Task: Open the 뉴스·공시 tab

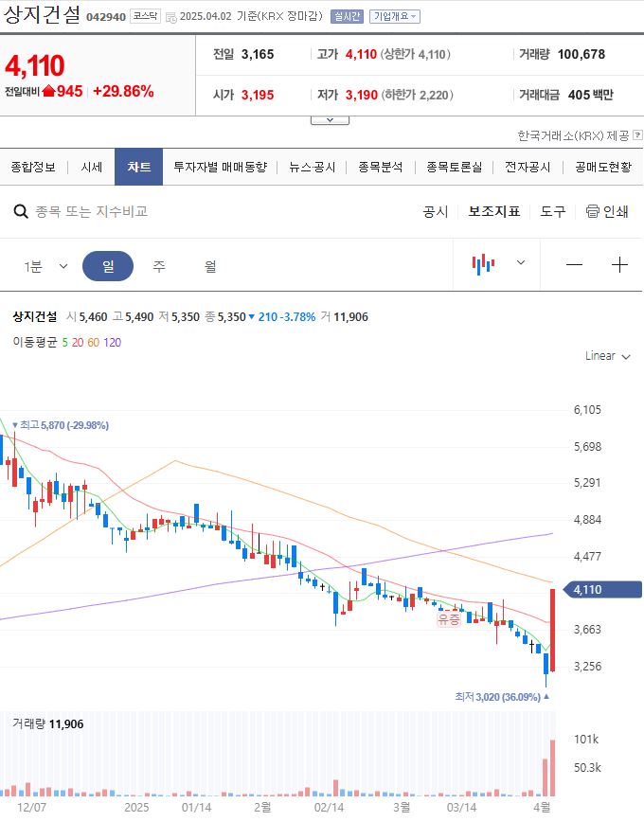Action: 313,167
